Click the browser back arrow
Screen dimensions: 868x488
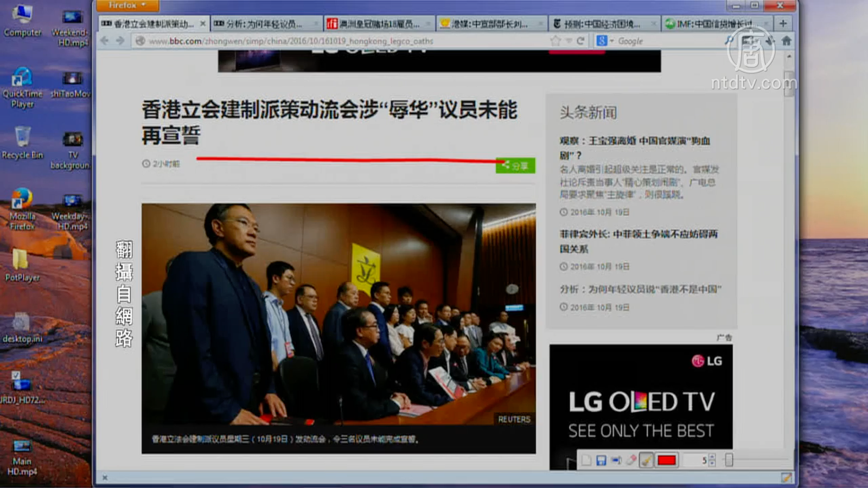coord(105,41)
